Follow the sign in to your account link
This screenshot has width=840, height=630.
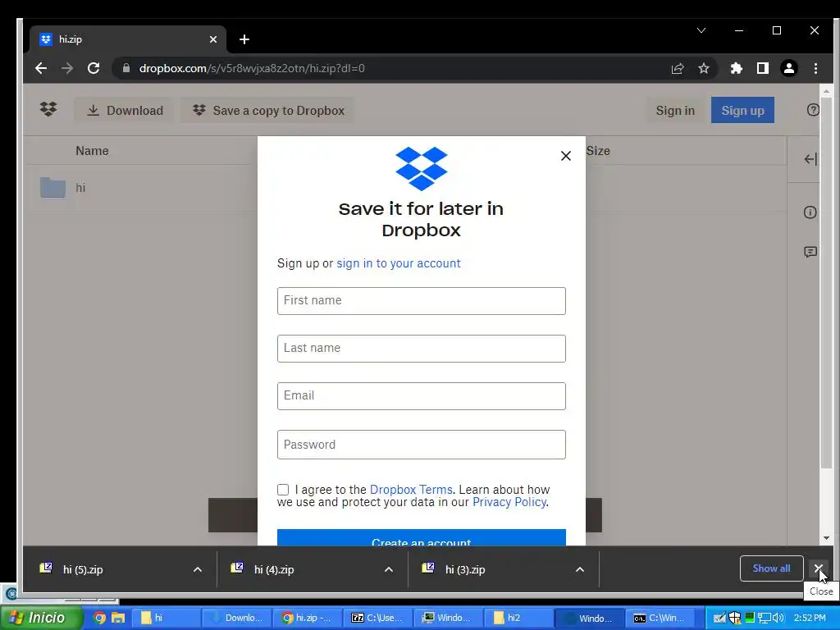399,263
